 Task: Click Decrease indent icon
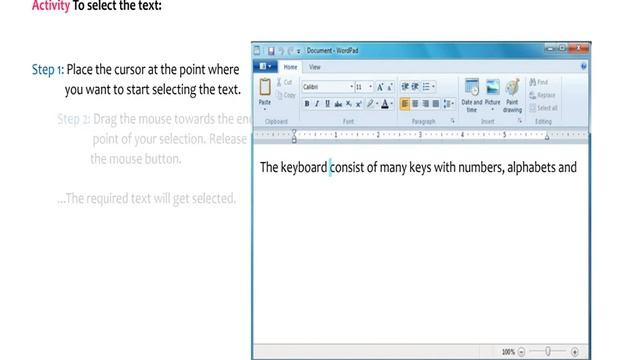pos(405,87)
